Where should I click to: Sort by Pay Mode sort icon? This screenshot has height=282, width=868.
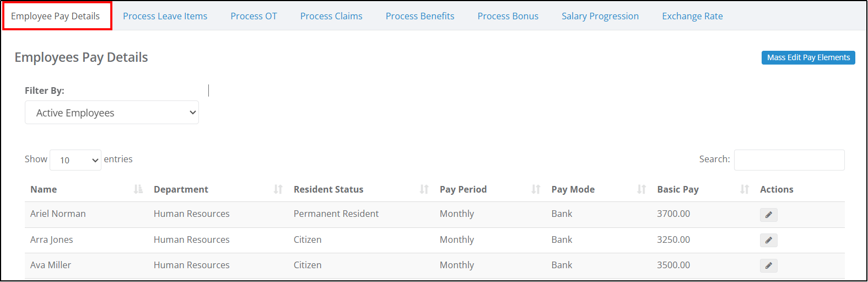pos(641,189)
